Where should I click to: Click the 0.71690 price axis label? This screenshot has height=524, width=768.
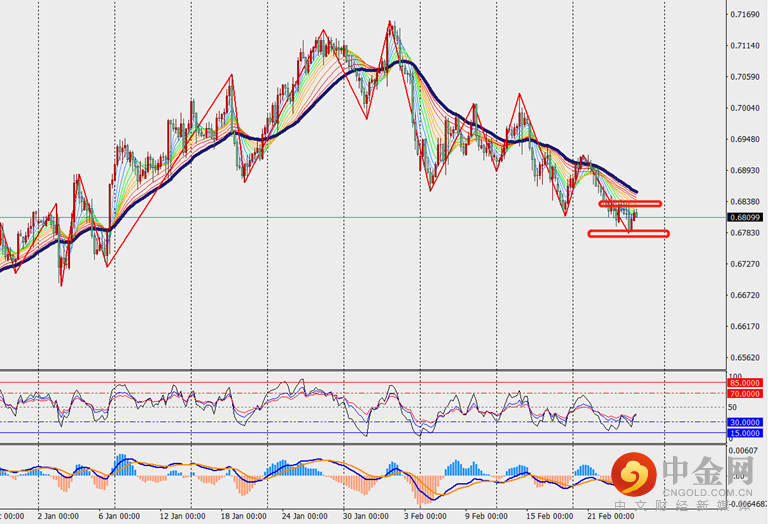pyautogui.click(x=744, y=15)
